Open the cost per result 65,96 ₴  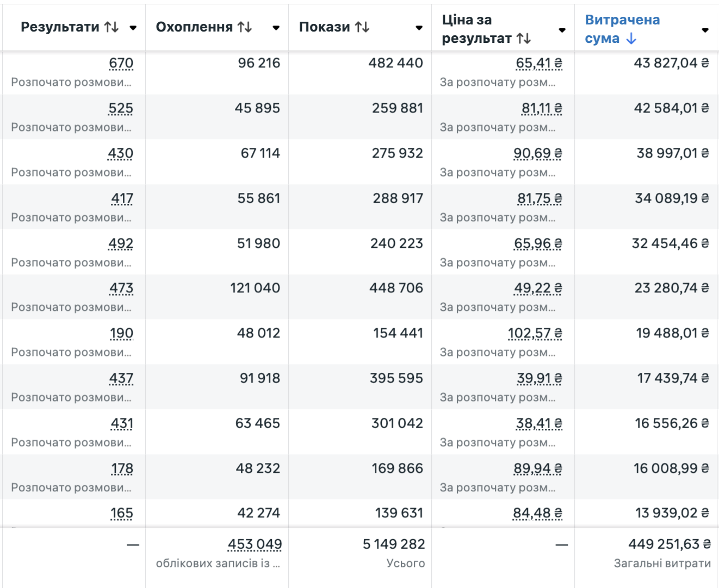538,244
